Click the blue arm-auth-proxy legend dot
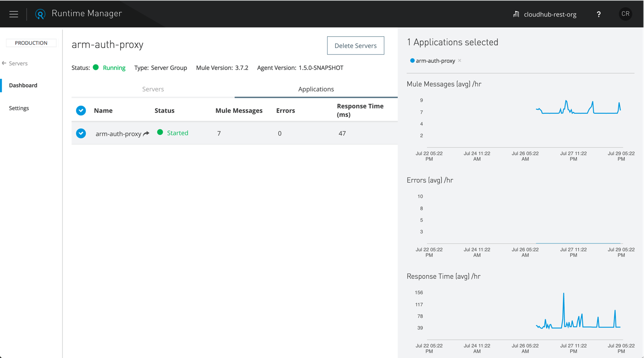 [412, 61]
